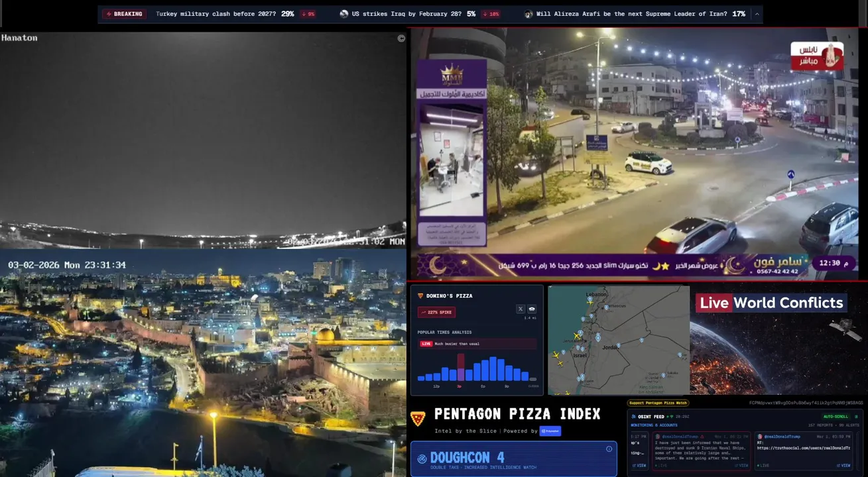This screenshot has height=477, width=868.
Task: Click the 6p label on chart axis
Action: pos(483,386)
